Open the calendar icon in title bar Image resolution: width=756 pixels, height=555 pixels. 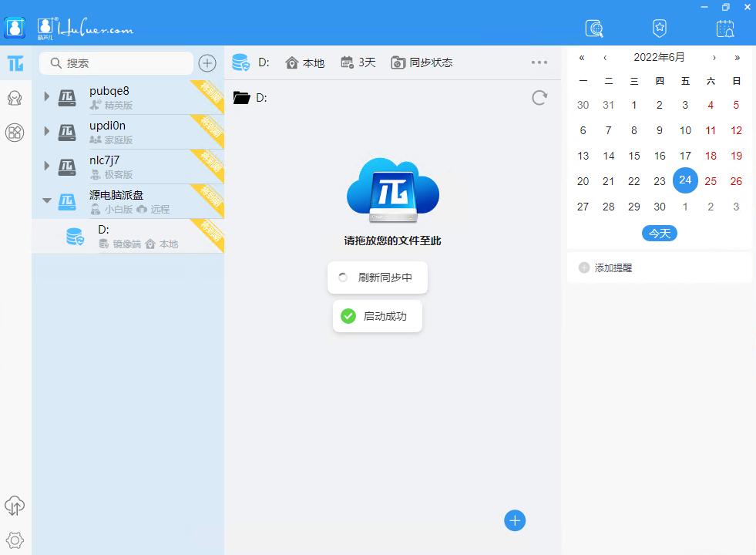click(724, 29)
